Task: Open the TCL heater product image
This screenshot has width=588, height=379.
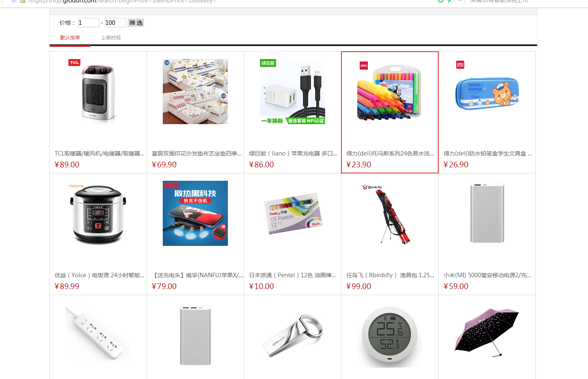Action: (98, 92)
